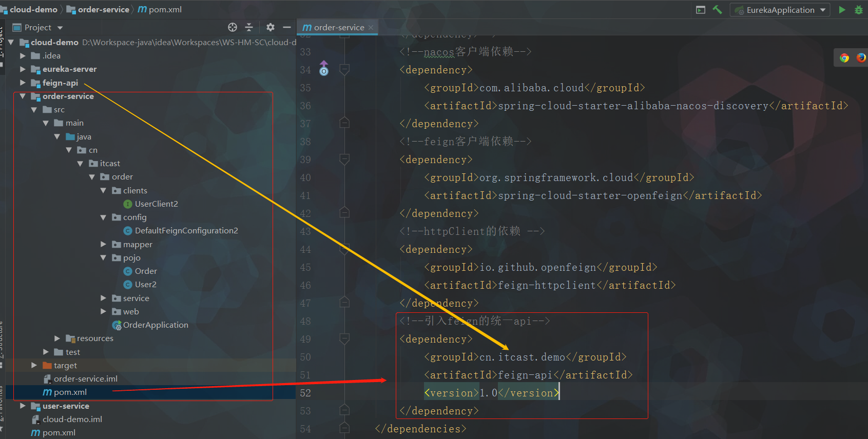Open the cloud-demo.iml file

pyautogui.click(x=72, y=419)
